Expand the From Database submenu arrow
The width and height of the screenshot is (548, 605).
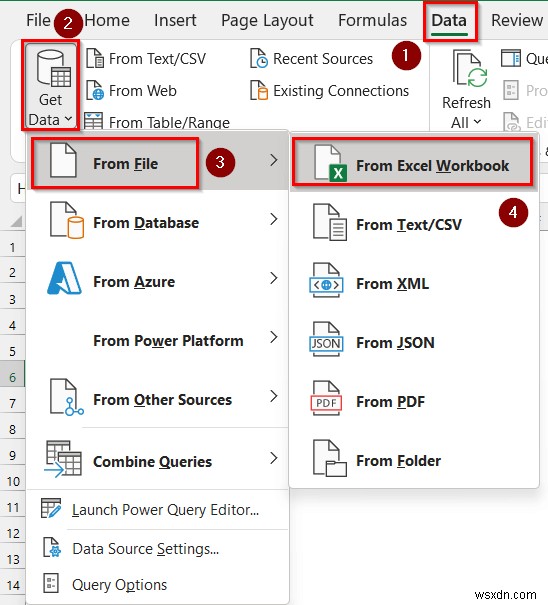point(274,219)
